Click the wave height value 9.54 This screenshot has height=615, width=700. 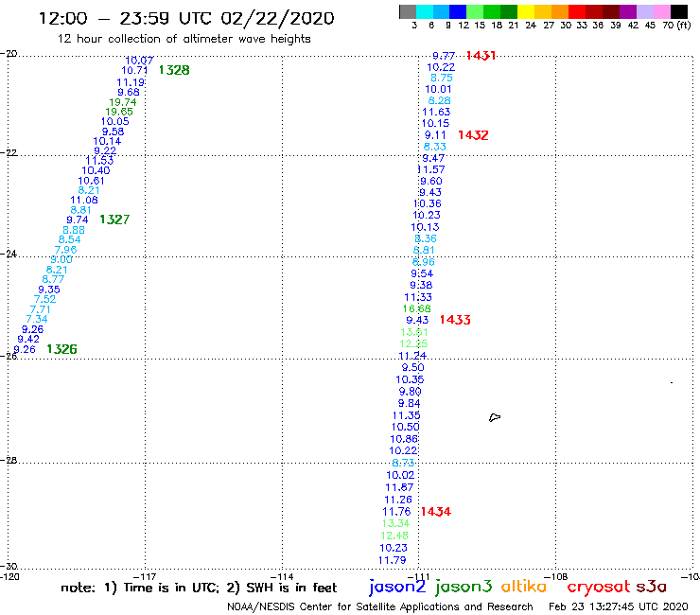422,273
